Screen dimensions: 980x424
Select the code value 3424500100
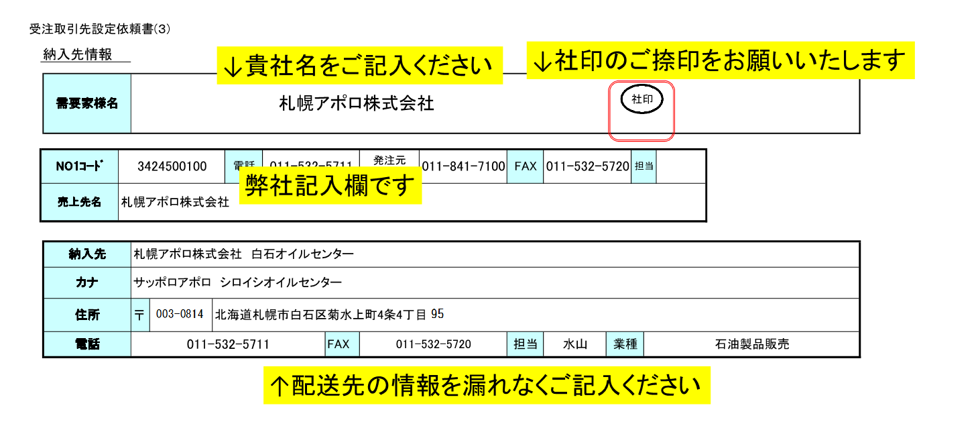click(x=172, y=166)
